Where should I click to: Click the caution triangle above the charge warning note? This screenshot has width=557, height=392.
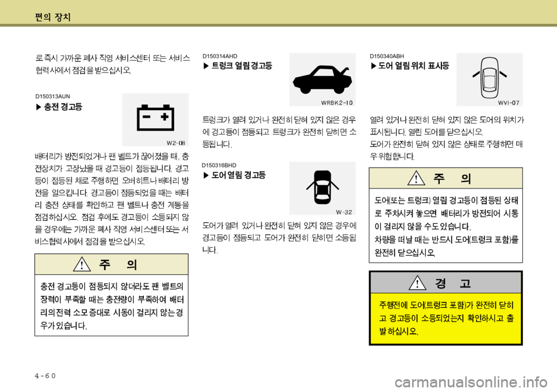tap(82, 264)
